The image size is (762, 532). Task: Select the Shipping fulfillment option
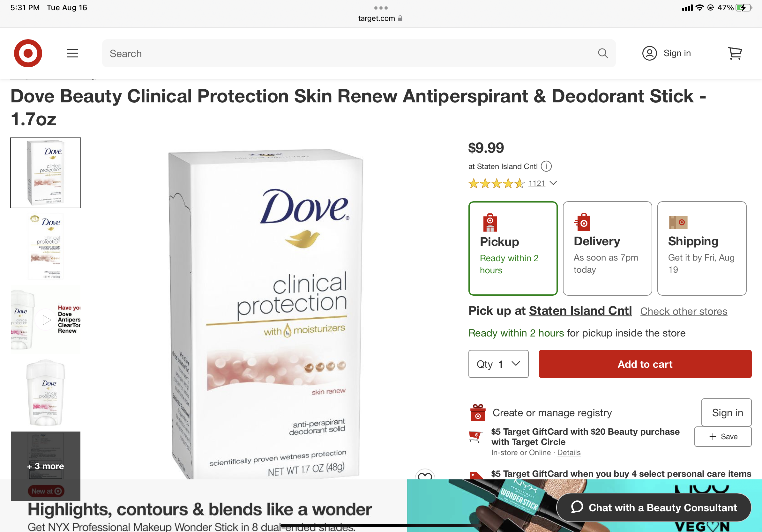pyautogui.click(x=702, y=248)
